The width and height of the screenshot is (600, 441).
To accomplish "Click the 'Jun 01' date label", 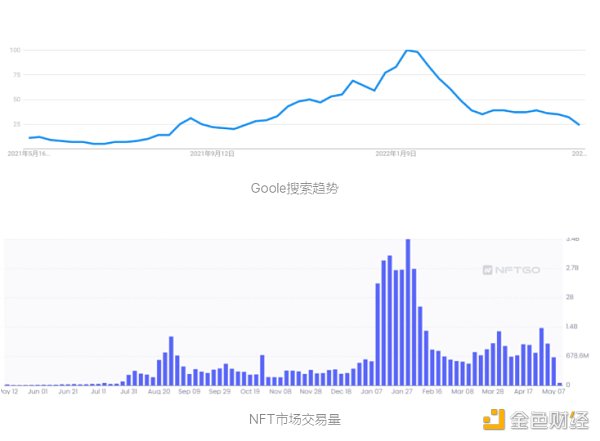I will [x=38, y=391].
